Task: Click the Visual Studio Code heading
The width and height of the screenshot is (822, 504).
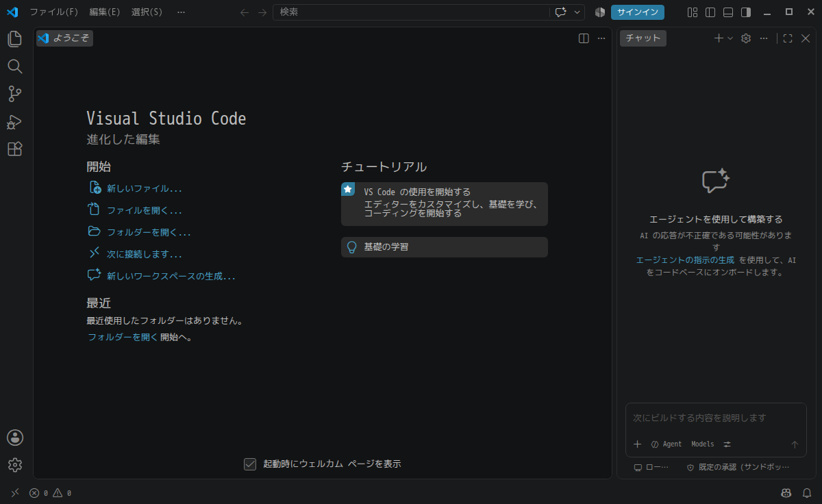Action: (166, 118)
